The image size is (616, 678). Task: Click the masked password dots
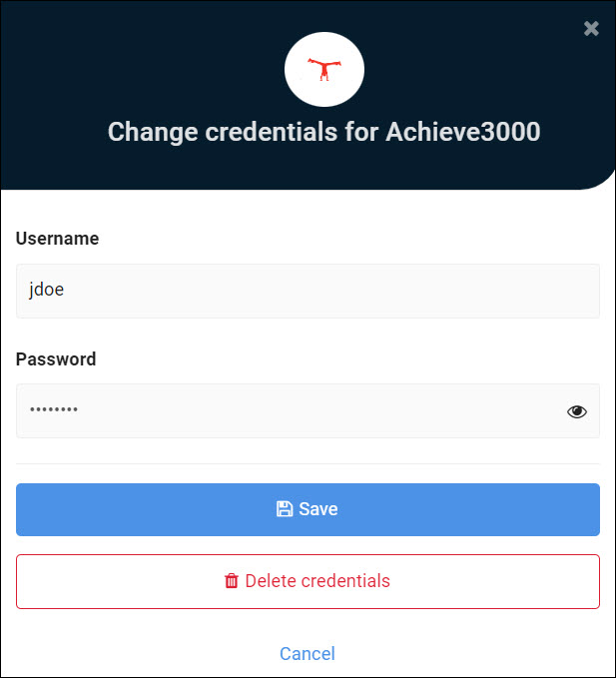click(x=54, y=409)
